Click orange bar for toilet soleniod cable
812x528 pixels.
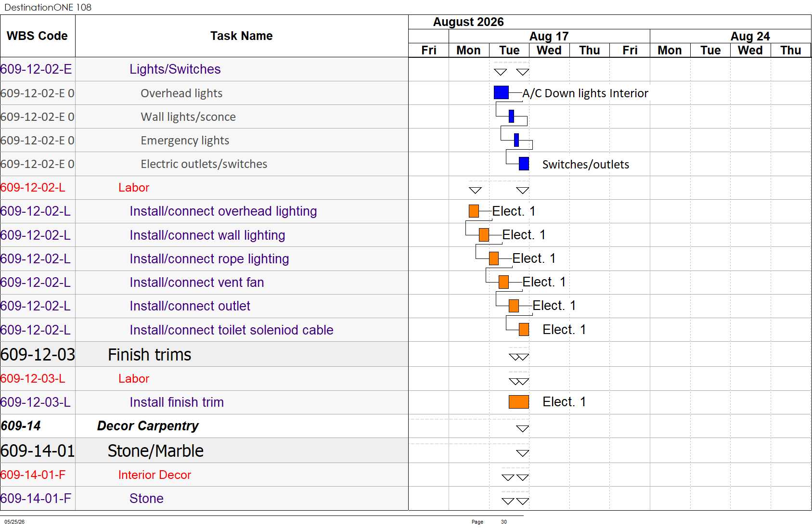click(x=524, y=329)
